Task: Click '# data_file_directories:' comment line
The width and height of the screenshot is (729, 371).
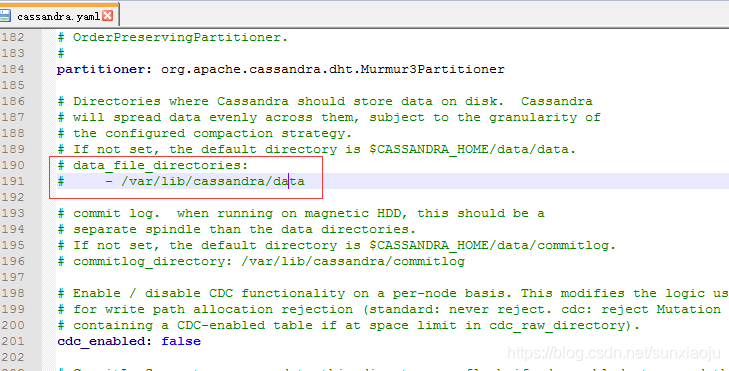Action: (x=153, y=166)
